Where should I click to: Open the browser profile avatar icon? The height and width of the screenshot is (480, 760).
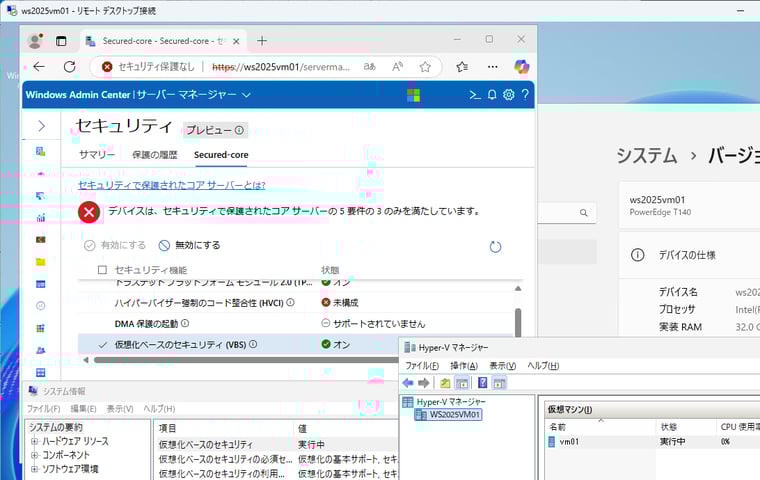coord(35,41)
